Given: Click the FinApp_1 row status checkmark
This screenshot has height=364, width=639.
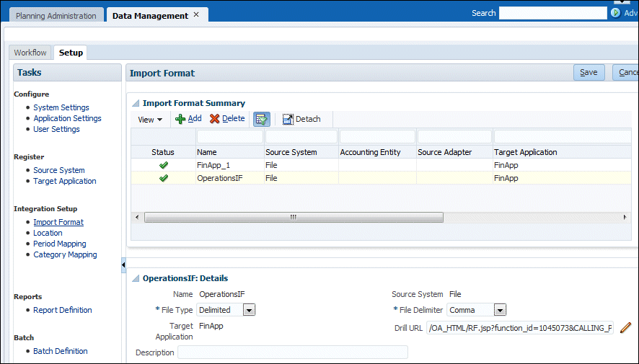Looking at the screenshot, I should [x=164, y=165].
